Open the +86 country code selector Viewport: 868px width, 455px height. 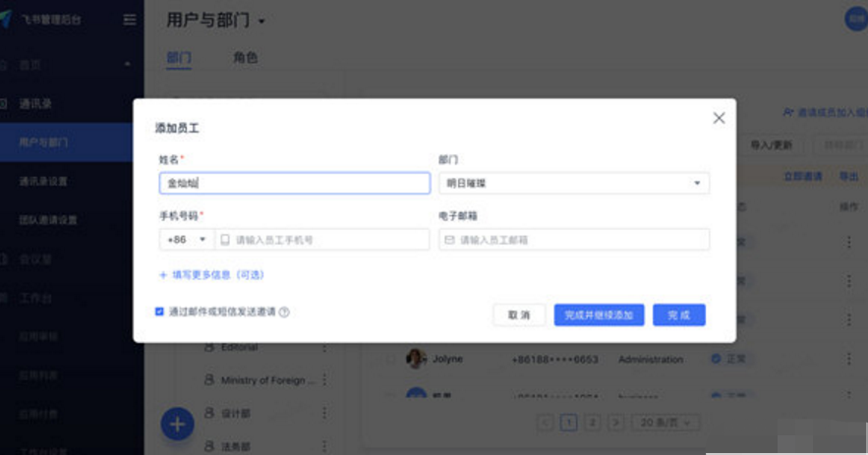187,240
